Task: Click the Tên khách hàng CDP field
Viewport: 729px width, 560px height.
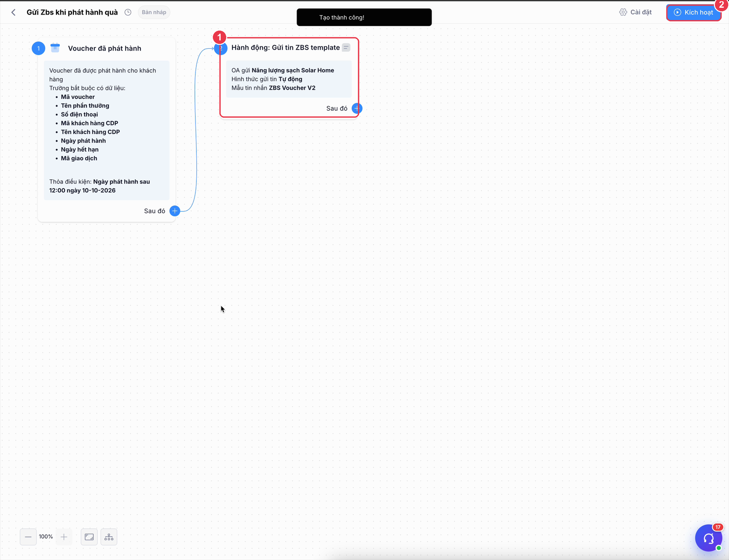Action: pos(91,132)
